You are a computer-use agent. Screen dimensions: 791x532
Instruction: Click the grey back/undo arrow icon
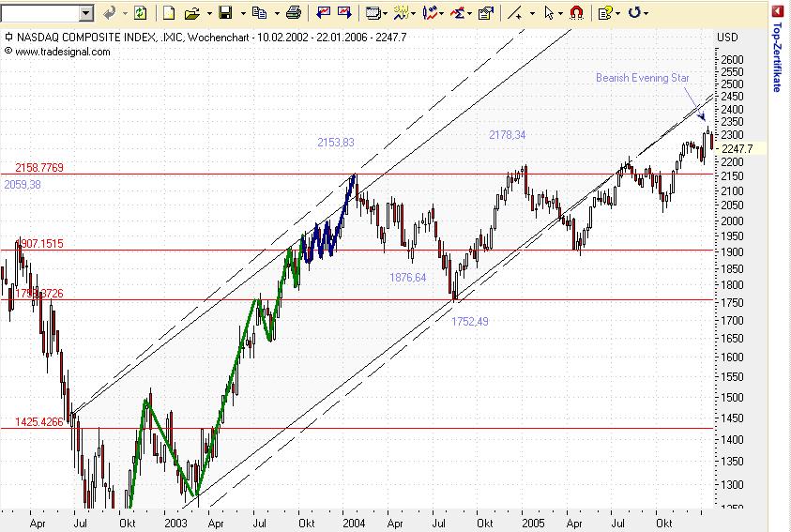pyautogui.click(x=109, y=13)
